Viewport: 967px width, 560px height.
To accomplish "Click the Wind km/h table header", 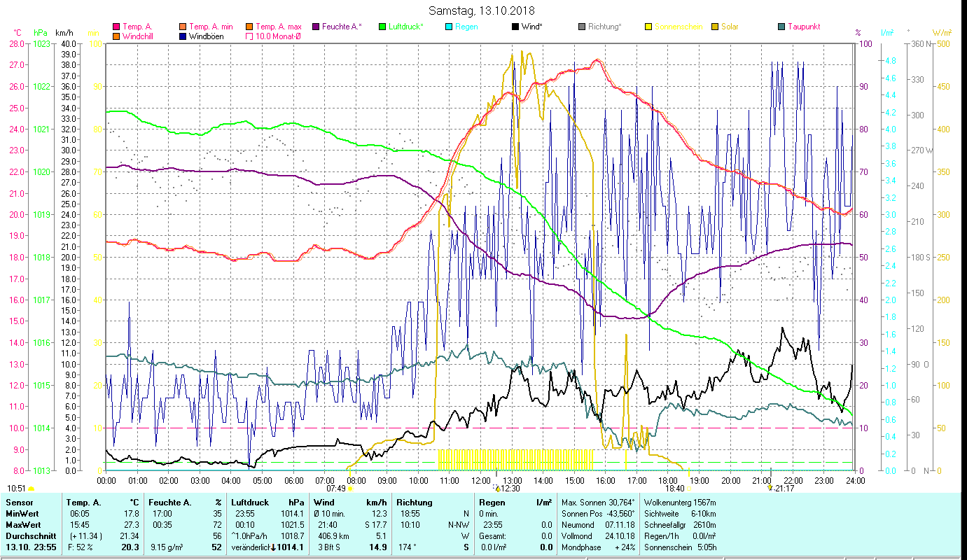I will 350,503.
